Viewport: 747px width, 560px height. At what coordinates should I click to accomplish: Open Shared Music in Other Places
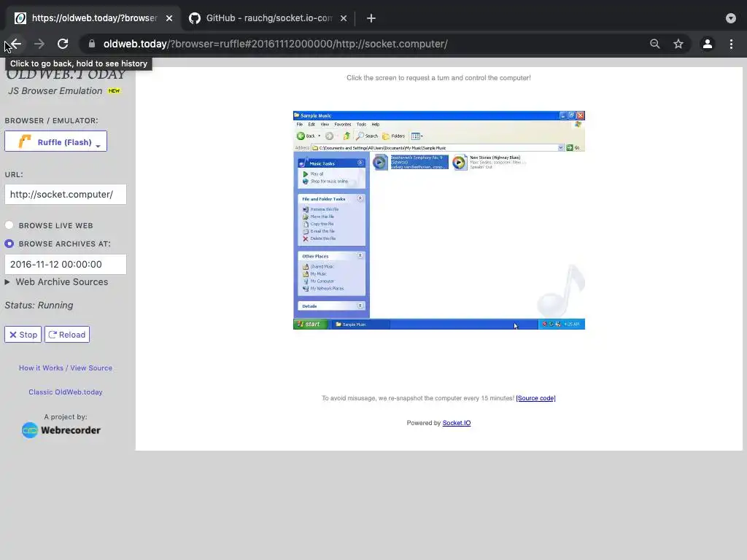318,267
